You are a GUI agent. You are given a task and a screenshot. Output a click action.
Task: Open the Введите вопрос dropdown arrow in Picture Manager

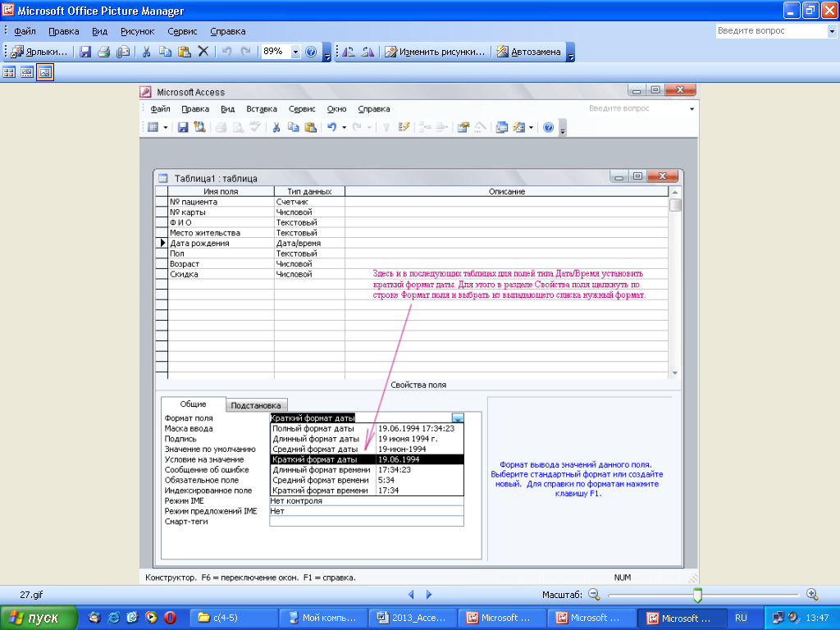click(x=832, y=31)
